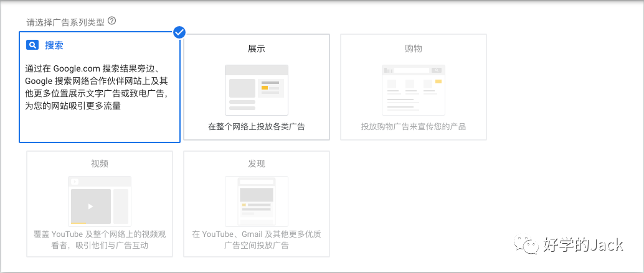Click the video player play illustration
644x273 pixels.
pos(100,201)
